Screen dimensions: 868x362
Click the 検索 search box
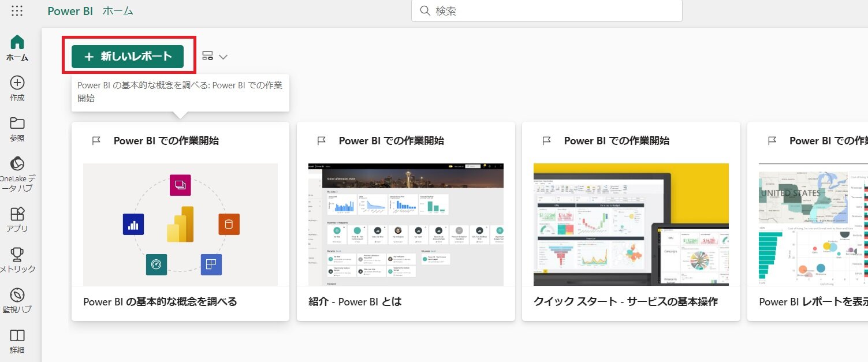pyautogui.click(x=546, y=10)
